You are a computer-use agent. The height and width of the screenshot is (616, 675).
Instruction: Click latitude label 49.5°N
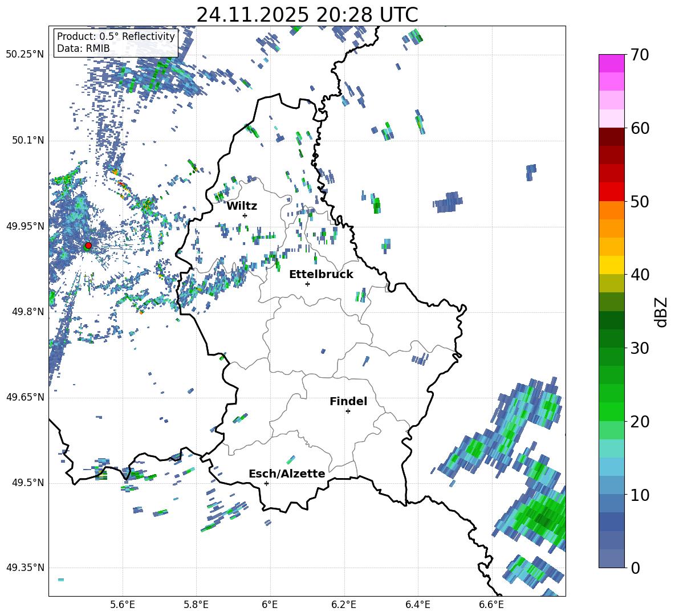click(x=27, y=483)
